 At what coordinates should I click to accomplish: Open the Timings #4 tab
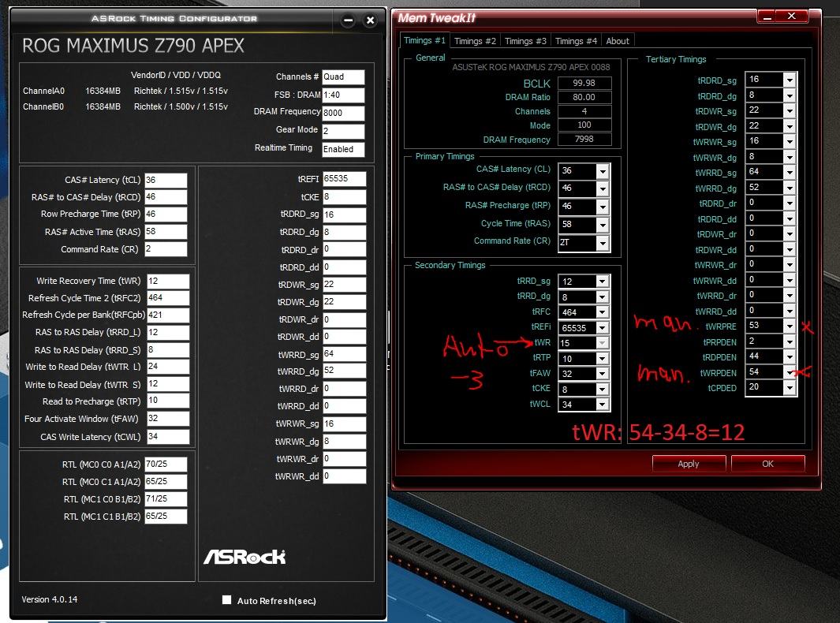575,41
